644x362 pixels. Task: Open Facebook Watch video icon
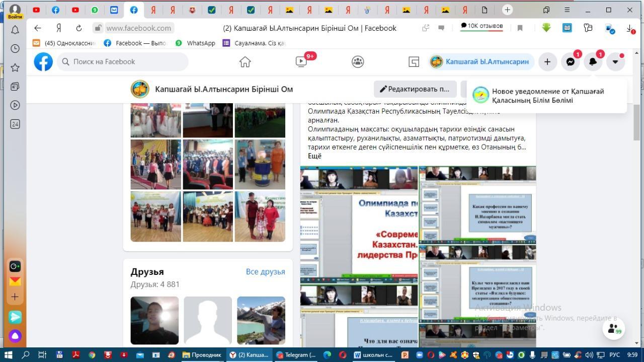(x=301, y=61)
